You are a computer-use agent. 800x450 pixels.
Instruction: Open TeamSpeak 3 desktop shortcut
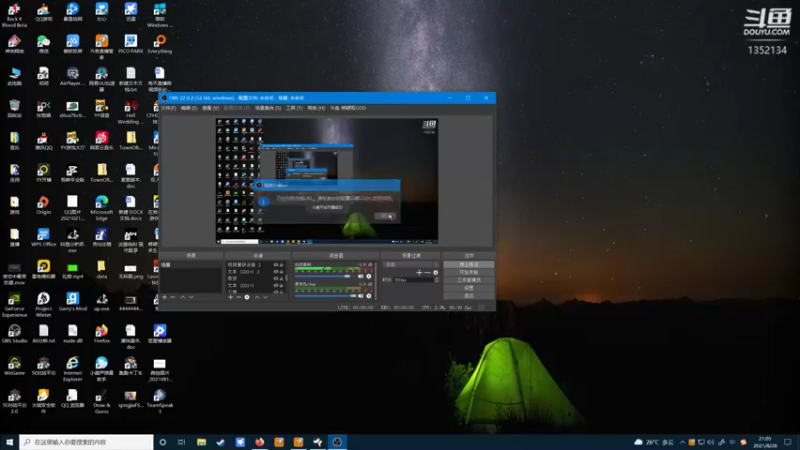160,401
